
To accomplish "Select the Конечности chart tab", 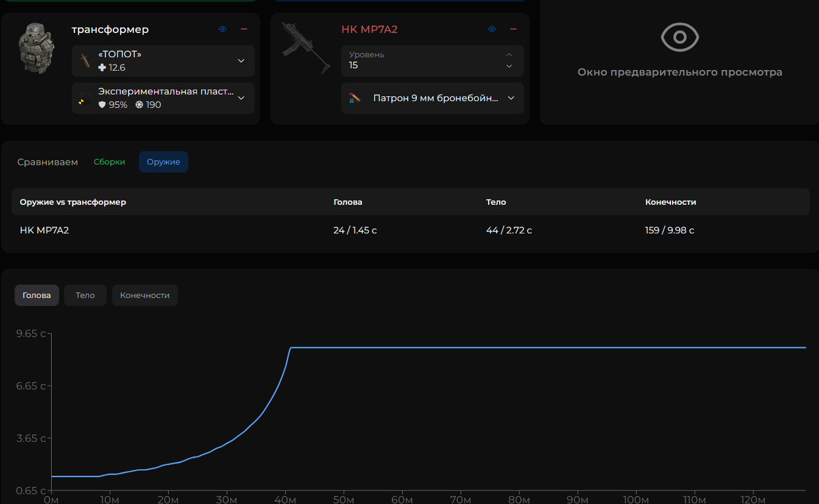I will [x=145, y=296].
